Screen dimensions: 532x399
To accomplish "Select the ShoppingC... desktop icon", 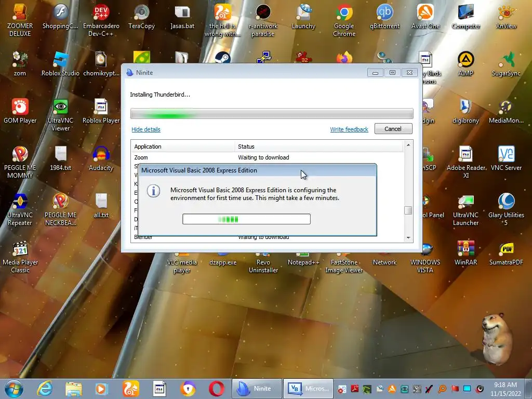I will [60, 16].
